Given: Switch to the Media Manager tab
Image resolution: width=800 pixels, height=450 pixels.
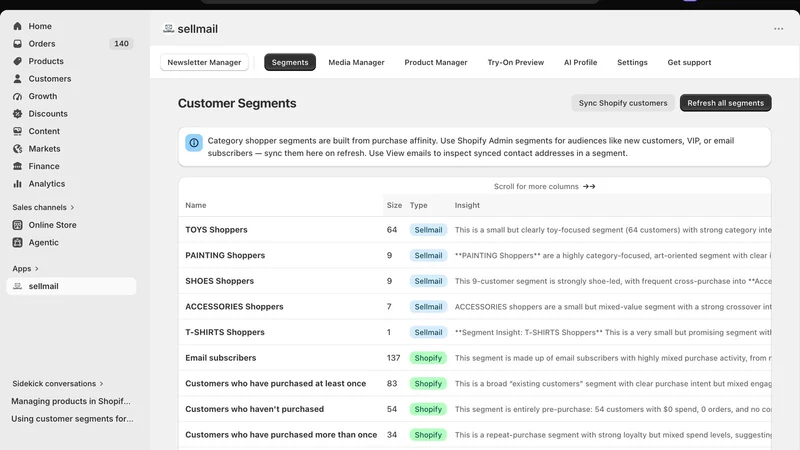Looking at the screenshot, I should tap(356, 62).
